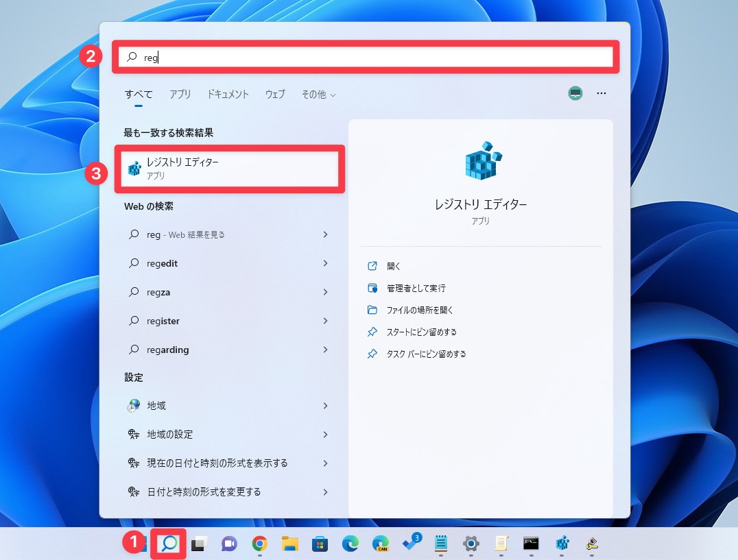
Task: Expand the その他 dropdown
Action: click(x=319, y=95)
